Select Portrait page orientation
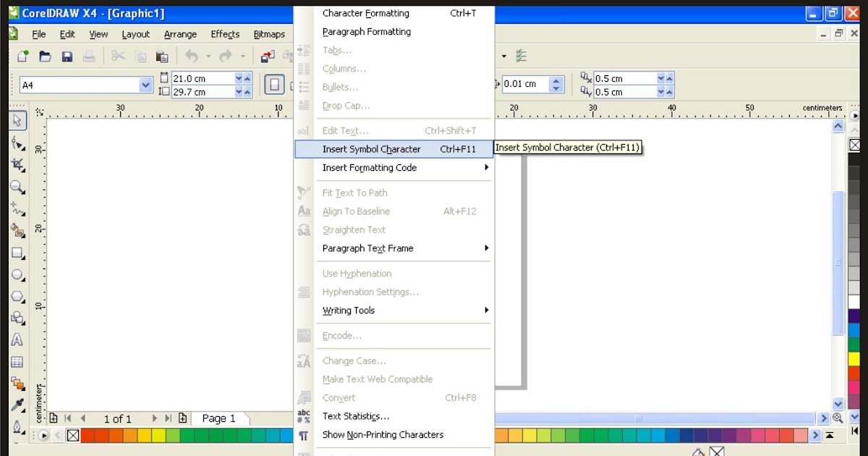868x456 pixels. coord(274,85)
